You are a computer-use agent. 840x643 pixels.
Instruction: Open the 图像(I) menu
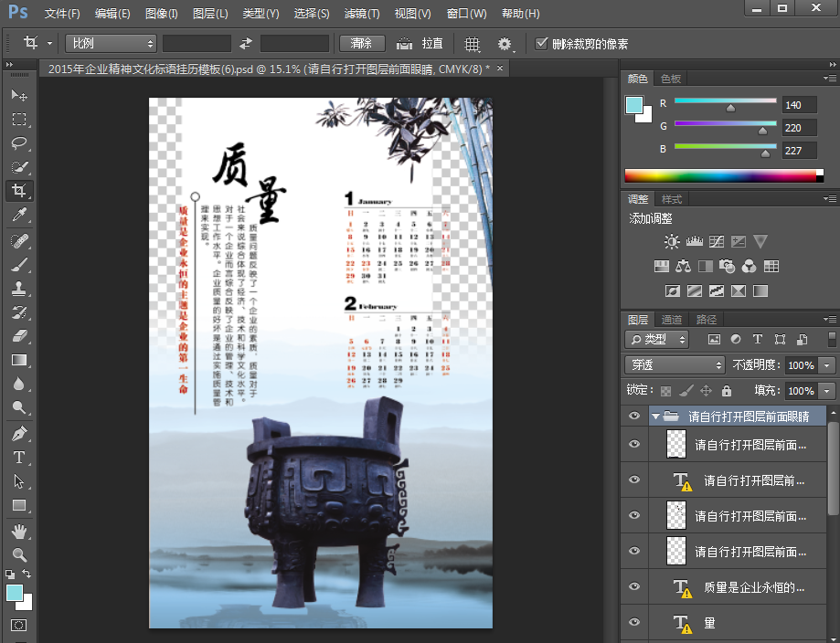click(161, 14)
